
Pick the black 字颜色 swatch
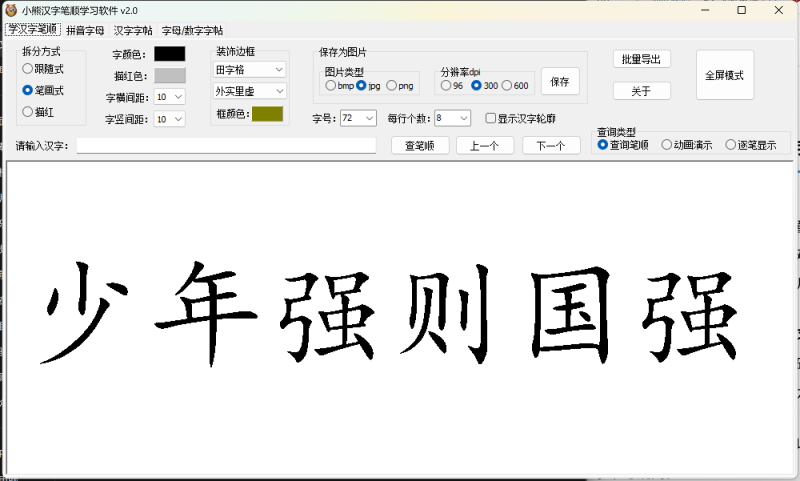pyautogui.click(x=170, y=54)
